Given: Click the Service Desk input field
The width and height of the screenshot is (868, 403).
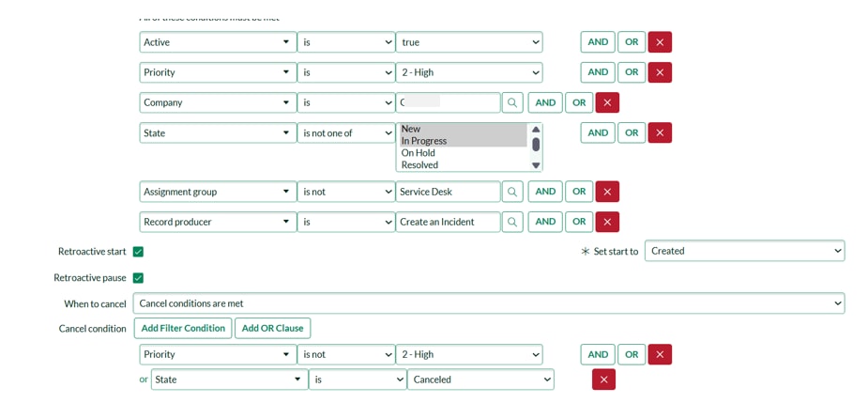Looking at the screenshot, I should pyautogui.click(x=449, y=192).
